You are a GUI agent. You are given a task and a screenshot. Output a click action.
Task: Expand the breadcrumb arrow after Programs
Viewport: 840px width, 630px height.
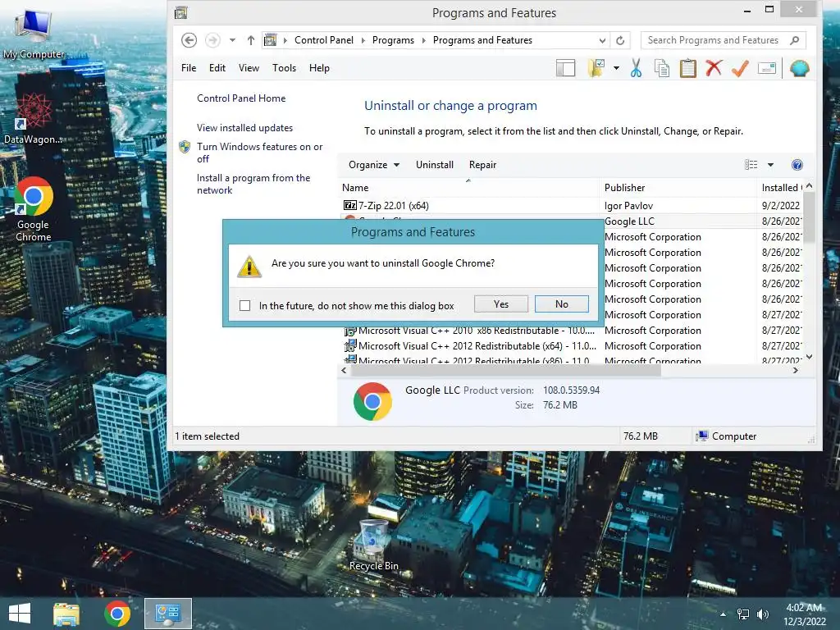click(423, 40)
